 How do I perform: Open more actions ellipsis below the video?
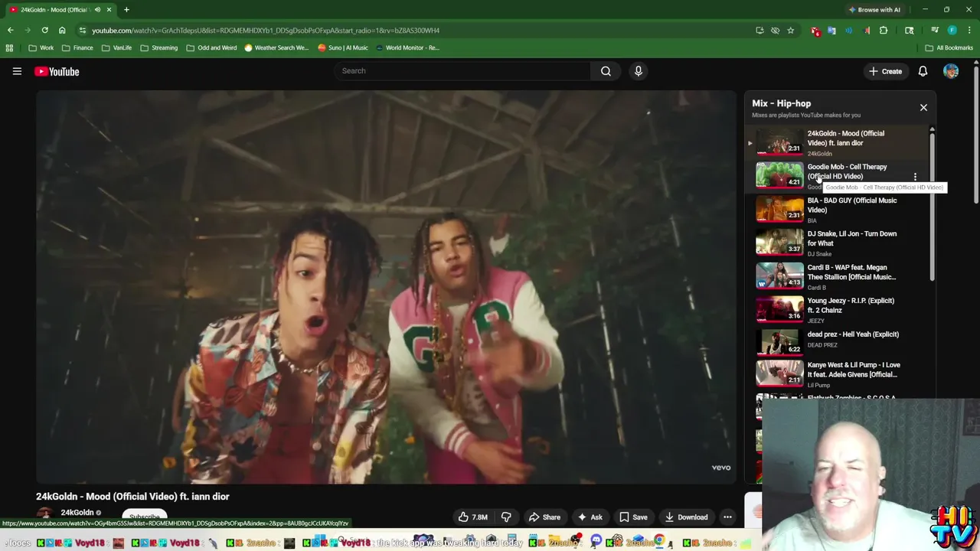(727, 517)
